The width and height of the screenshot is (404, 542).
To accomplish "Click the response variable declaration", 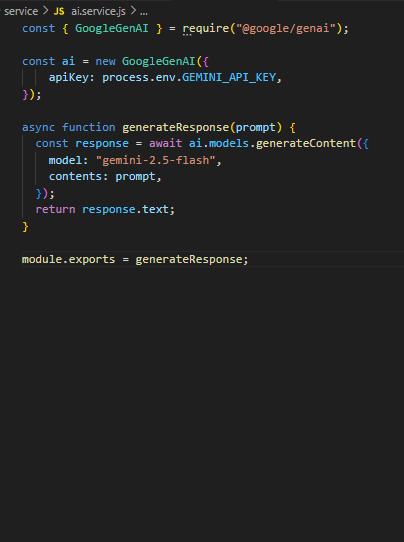I will (102, 143).
